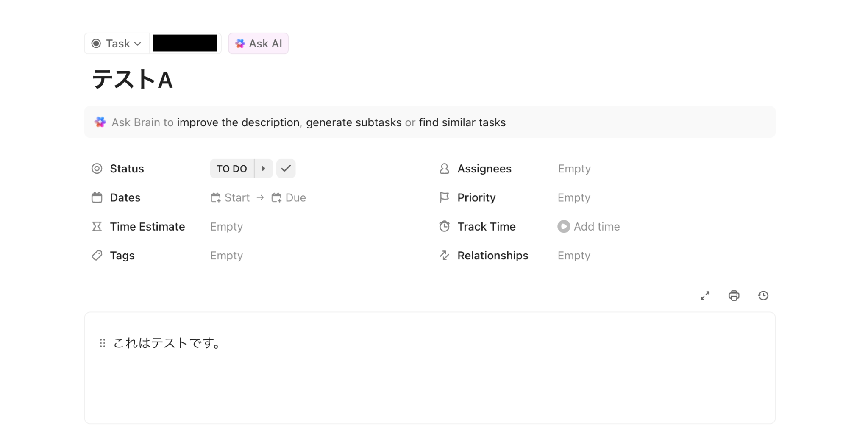Click the print description icon
The height and width of the screenshot is (439, 868).
click(x=734, y=296)
